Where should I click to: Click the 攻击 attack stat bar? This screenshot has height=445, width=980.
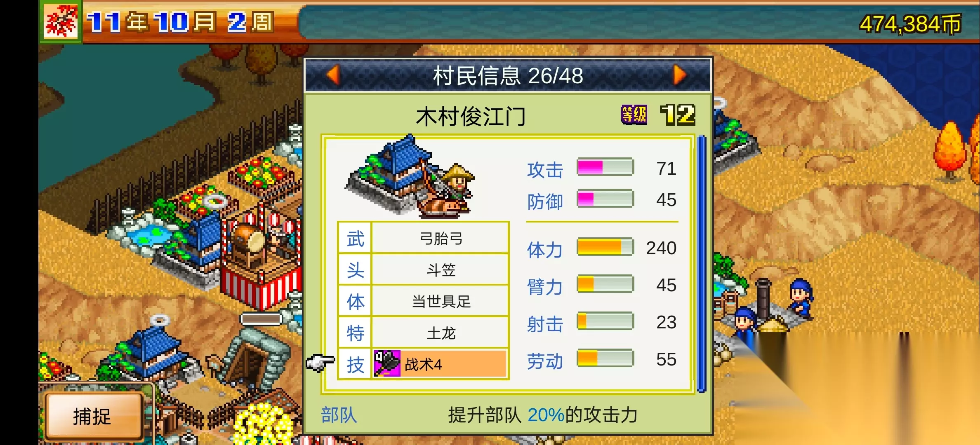(605, 167)
